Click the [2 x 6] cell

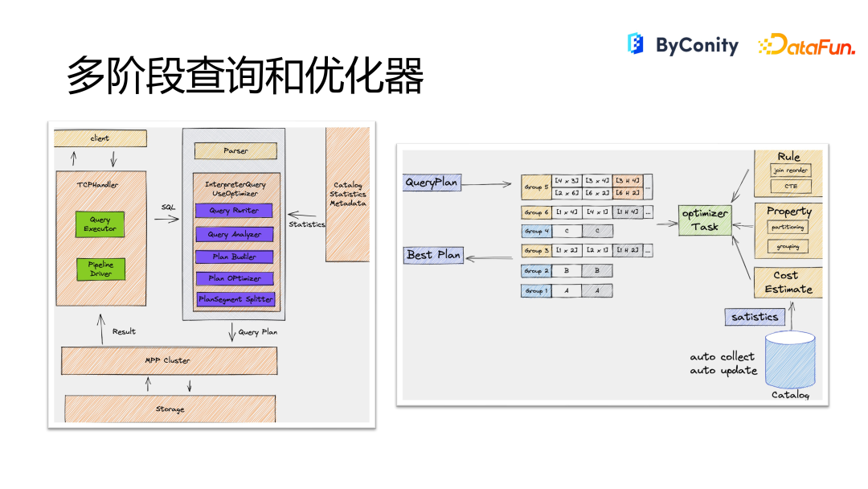pyautogui.click(x=567, y=193)
